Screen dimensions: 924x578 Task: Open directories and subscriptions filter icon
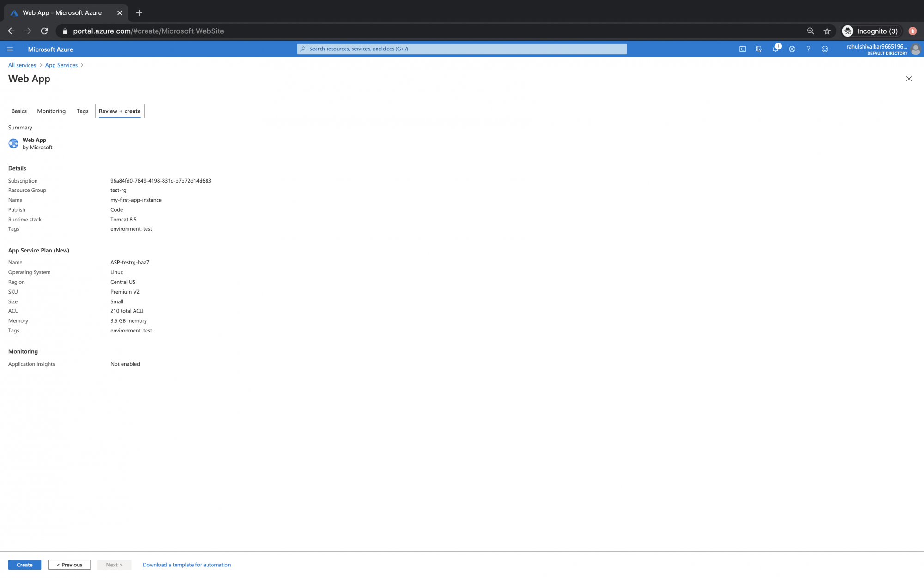point(759,49)
